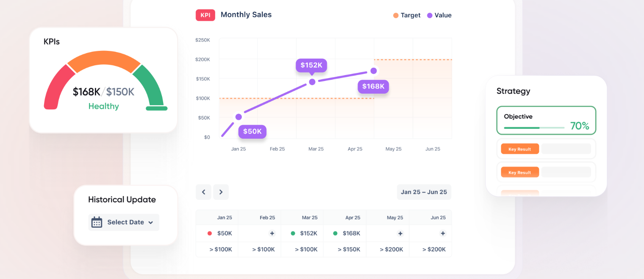Click the $152K label on the chart
Image resolution: width=644 pixels, height=279 pixels.
pyautogui.click(x=311, y=65)
